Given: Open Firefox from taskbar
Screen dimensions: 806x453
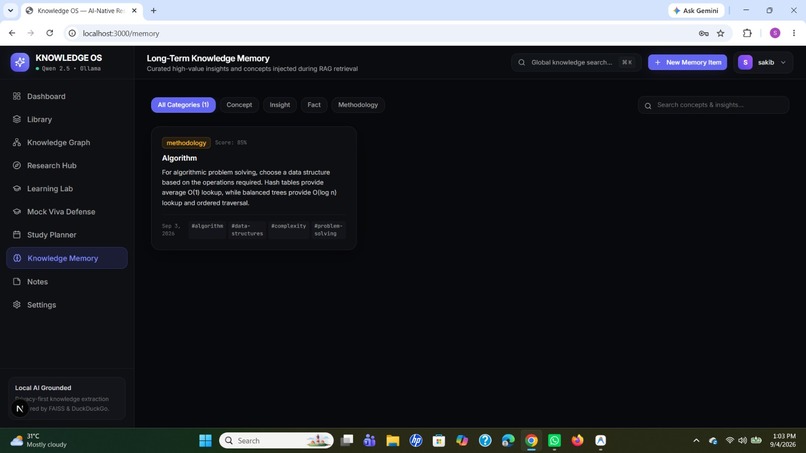Looking at the screenshot, I should 578,441.
